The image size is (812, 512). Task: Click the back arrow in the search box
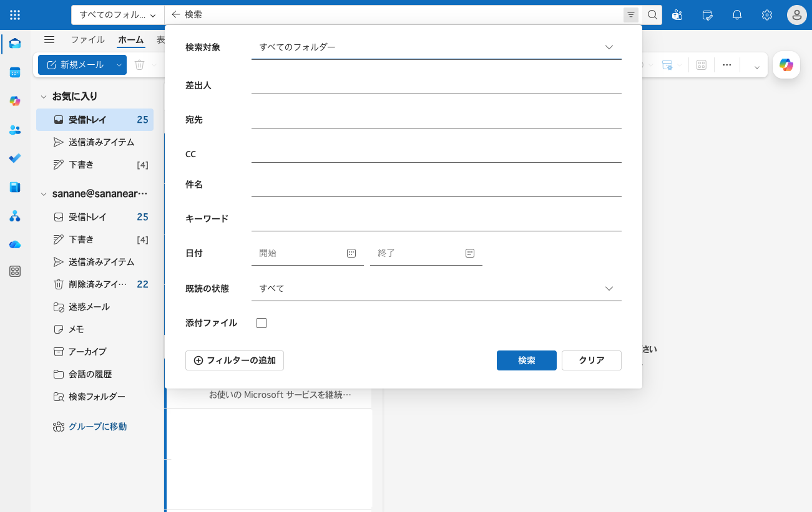(175, 14)
